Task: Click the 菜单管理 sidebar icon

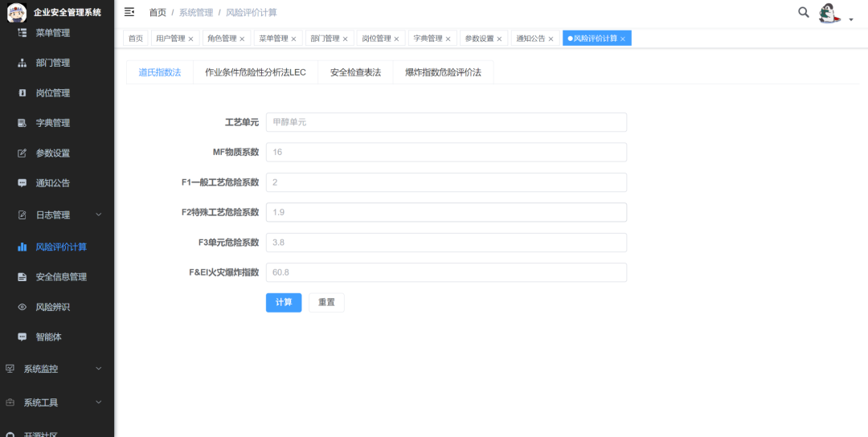Action: coord(23,33)
